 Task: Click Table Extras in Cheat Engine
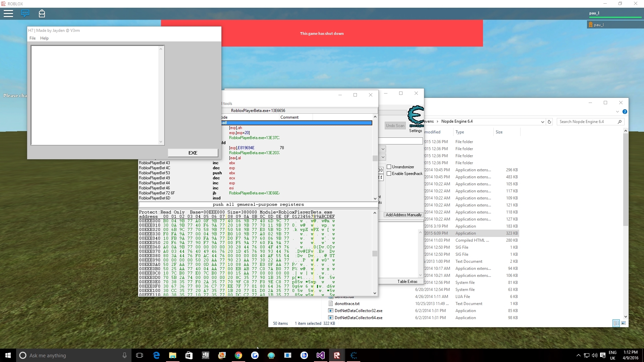(x=408, y=282)
